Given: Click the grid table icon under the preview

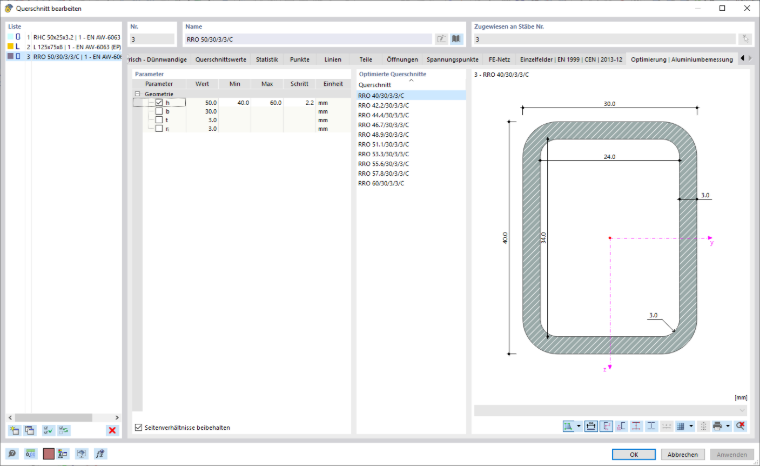Looking at the screenshot, I should pyautogui.click(x=681, y=426).
